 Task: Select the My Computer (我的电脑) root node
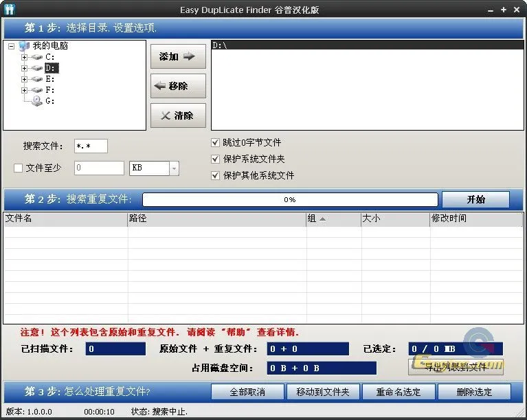click(x=50, y=46)
